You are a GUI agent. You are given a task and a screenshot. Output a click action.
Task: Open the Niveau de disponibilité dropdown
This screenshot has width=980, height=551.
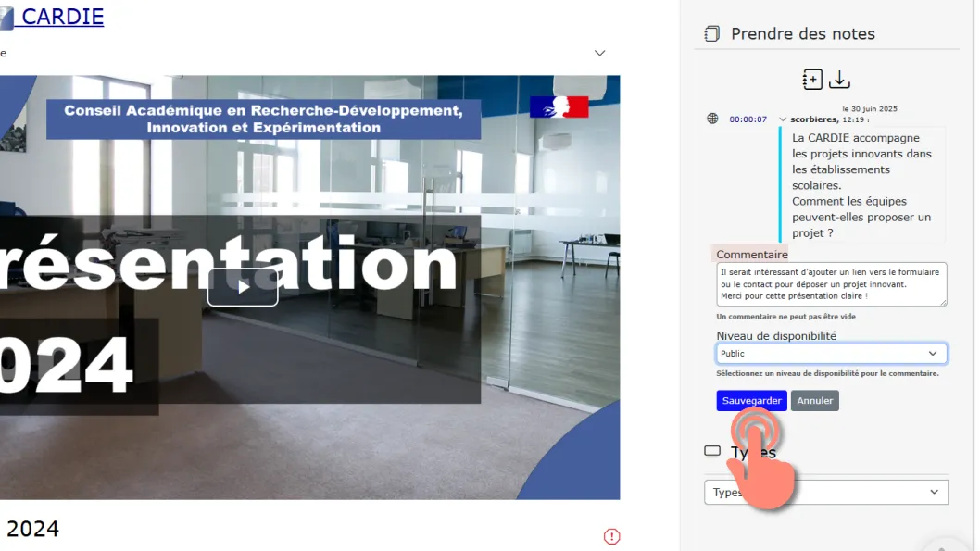click(831, 354)
